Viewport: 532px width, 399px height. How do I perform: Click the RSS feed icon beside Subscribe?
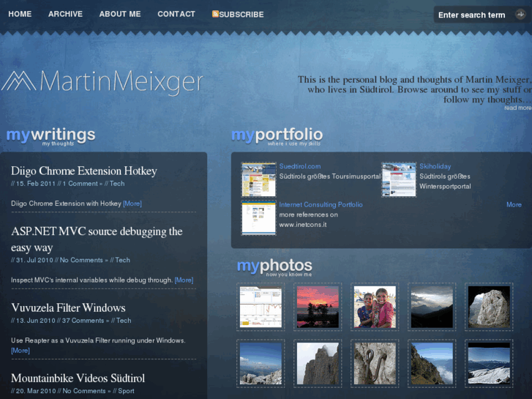(x=215, y=14)
